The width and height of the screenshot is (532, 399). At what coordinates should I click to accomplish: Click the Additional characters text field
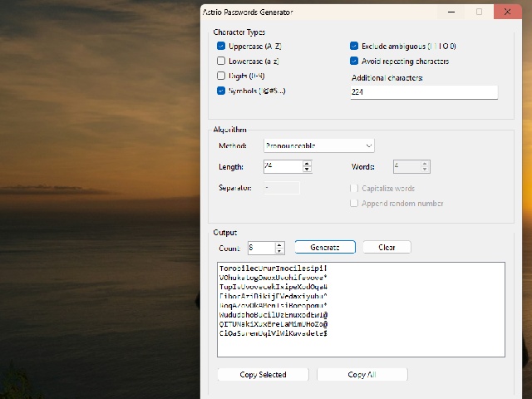pyautogui.click(x=424, y=92)
